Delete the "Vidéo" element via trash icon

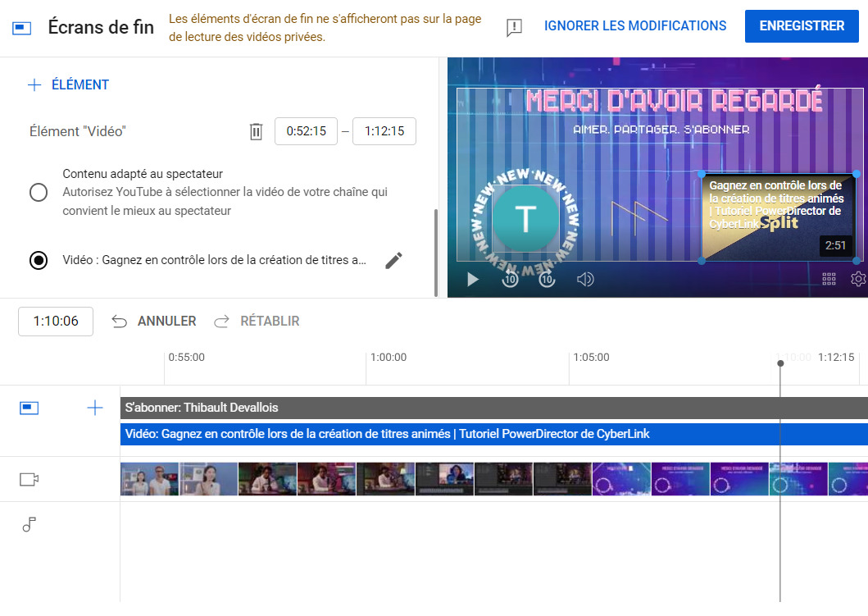[256, 131]
